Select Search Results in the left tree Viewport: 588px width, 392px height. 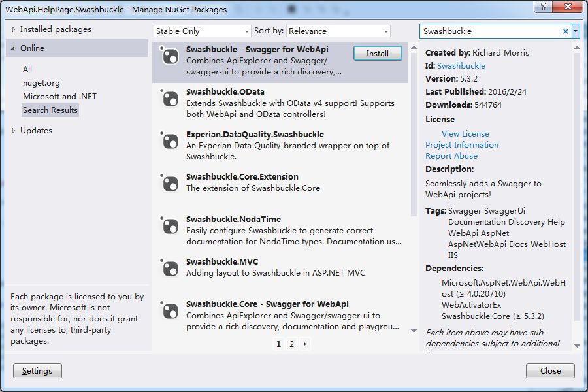click(50, 110)
